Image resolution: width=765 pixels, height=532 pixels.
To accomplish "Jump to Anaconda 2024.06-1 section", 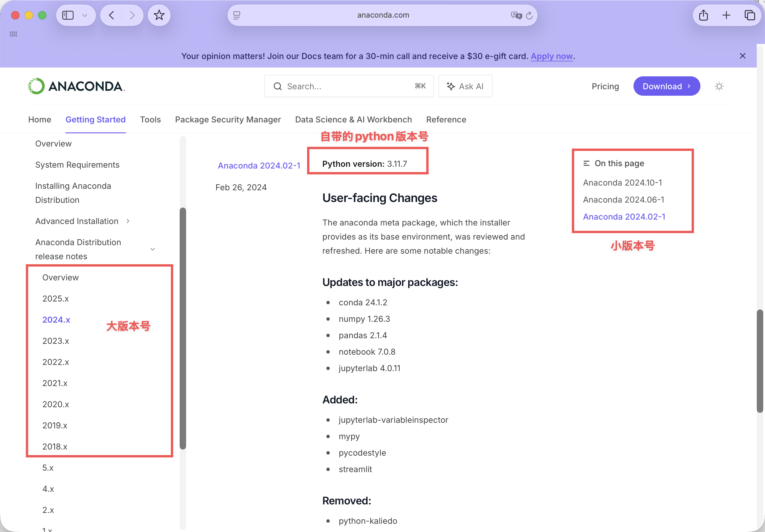I will tap(624, 200).
